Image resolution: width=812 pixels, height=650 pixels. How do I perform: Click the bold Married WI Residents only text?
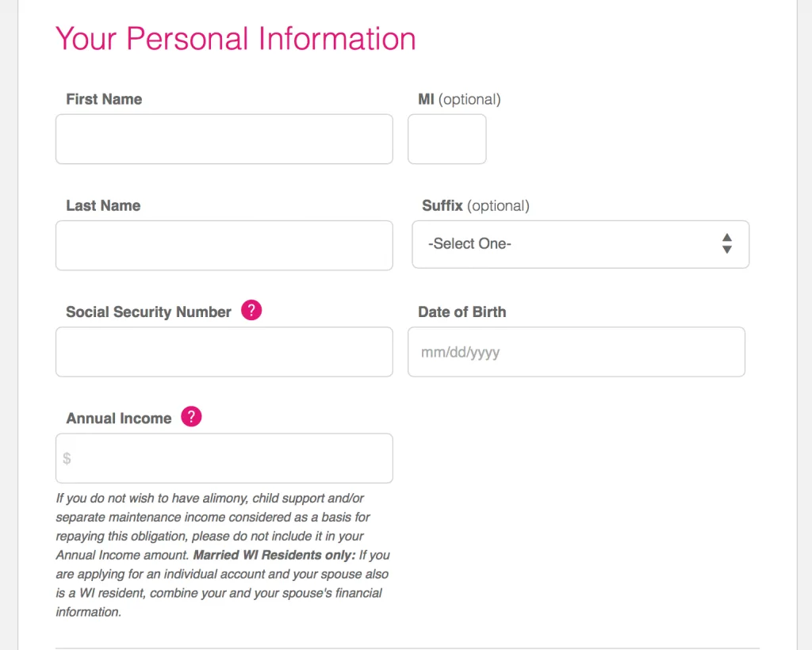274,555
